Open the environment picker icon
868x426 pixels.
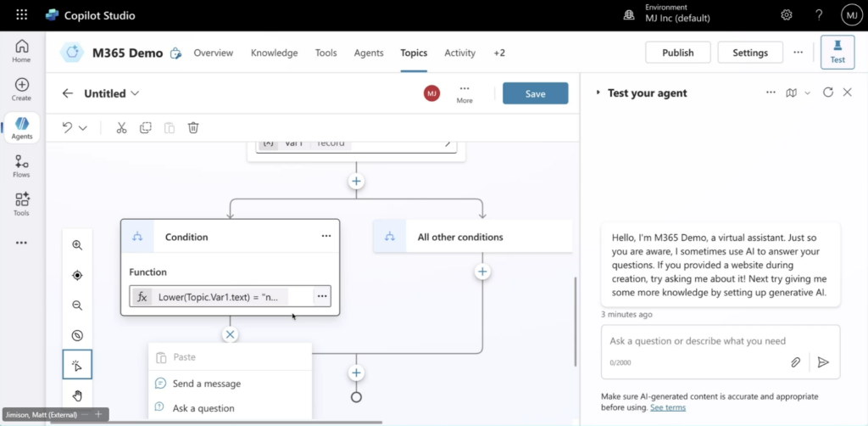(629, 15)
